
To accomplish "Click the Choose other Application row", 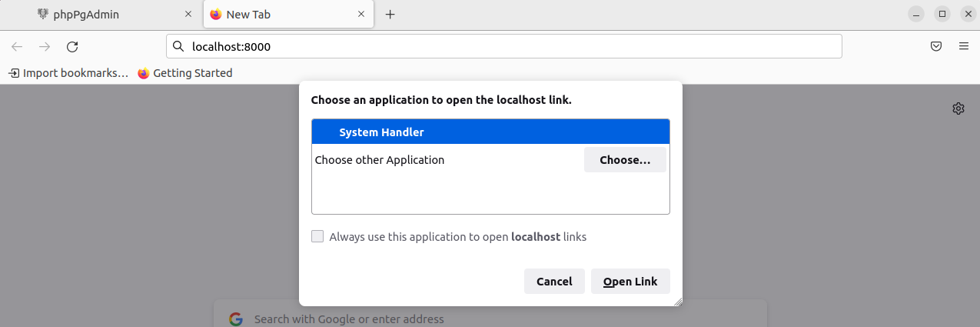I will [x=490, y=160].
